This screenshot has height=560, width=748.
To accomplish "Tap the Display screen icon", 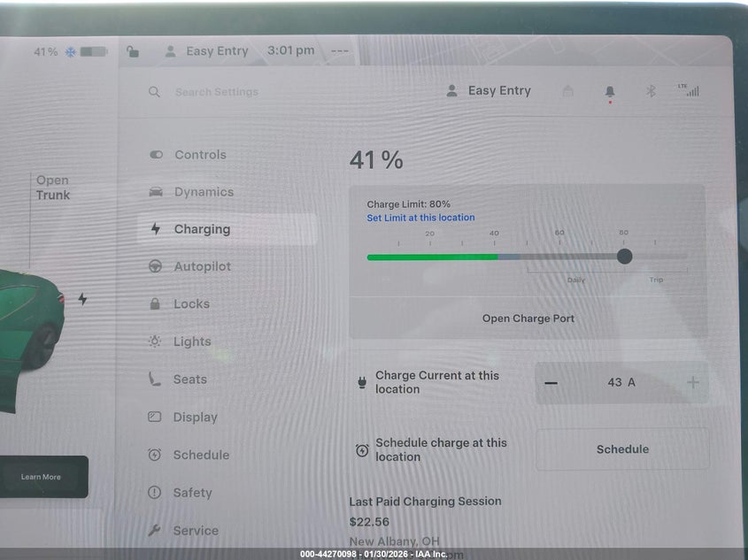I will click(x=155, y=417).
